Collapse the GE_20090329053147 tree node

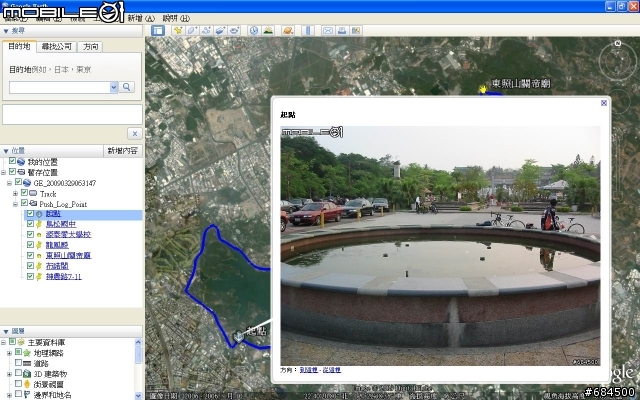click(9, 183)
